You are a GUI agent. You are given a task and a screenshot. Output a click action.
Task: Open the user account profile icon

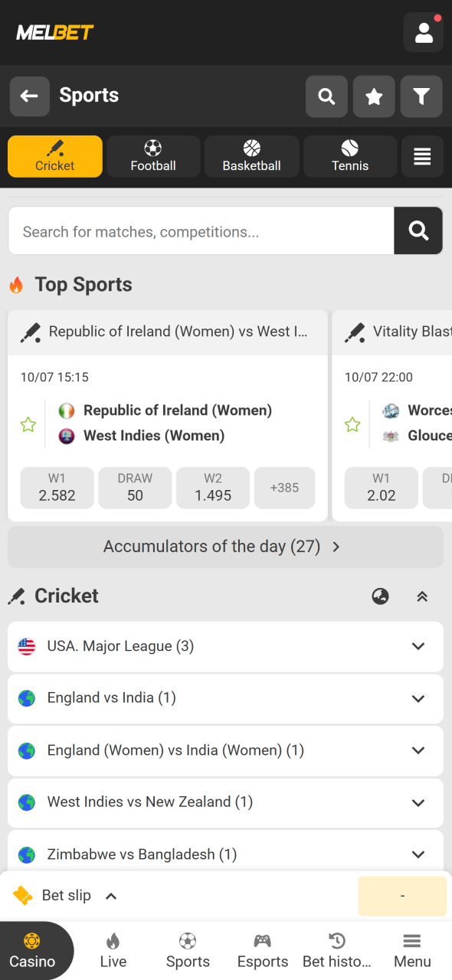tap(423, 32)
